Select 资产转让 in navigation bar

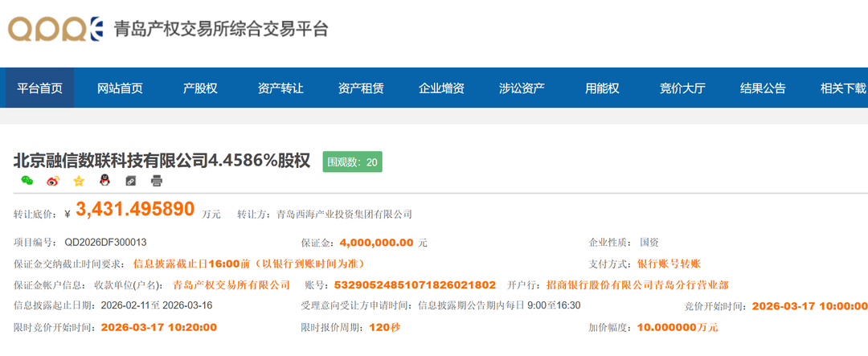280,88
